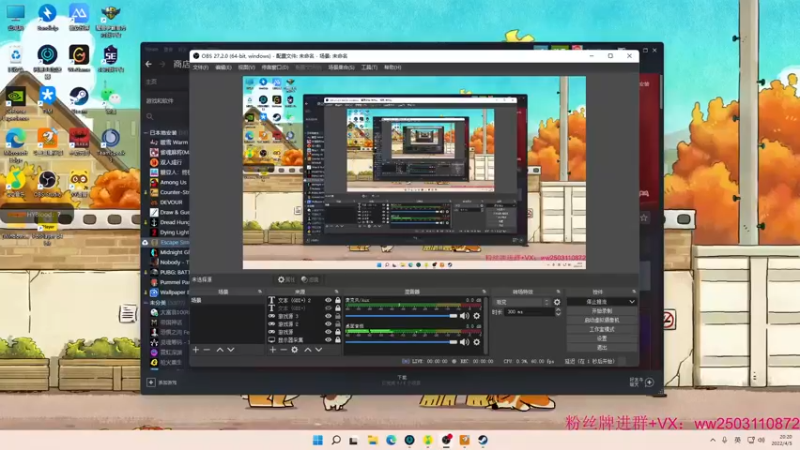Open File Explorer from the taskbar
The image size is (800, 450).
pos(372,440)
